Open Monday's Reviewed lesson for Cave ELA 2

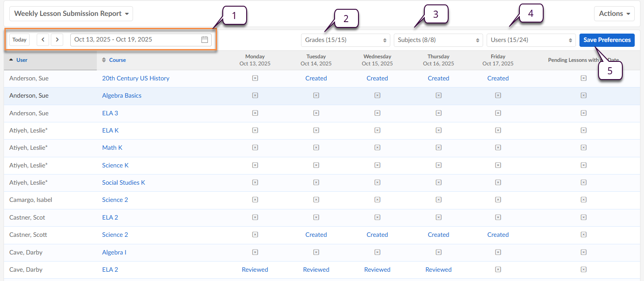point(255,270)
